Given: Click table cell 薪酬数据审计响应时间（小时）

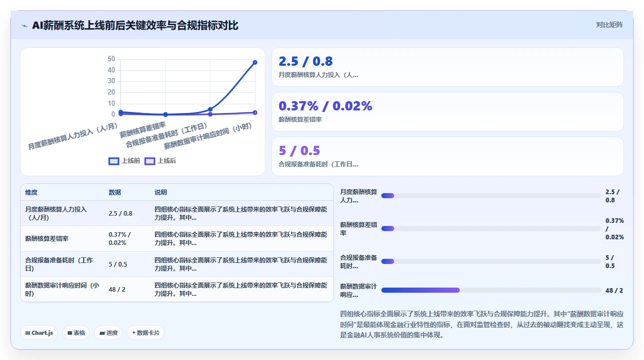Looking at the screenshot, I should coord(62,290).
